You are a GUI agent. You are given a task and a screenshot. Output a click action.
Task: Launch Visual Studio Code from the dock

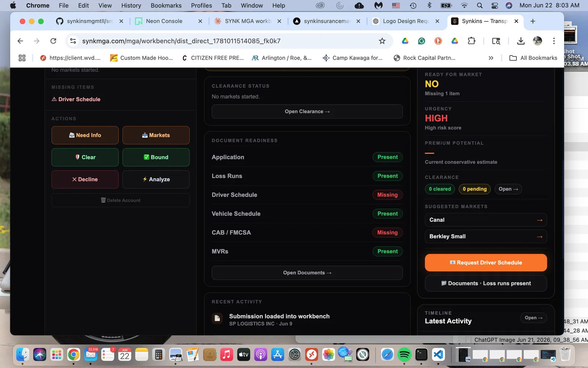[438, 355]
